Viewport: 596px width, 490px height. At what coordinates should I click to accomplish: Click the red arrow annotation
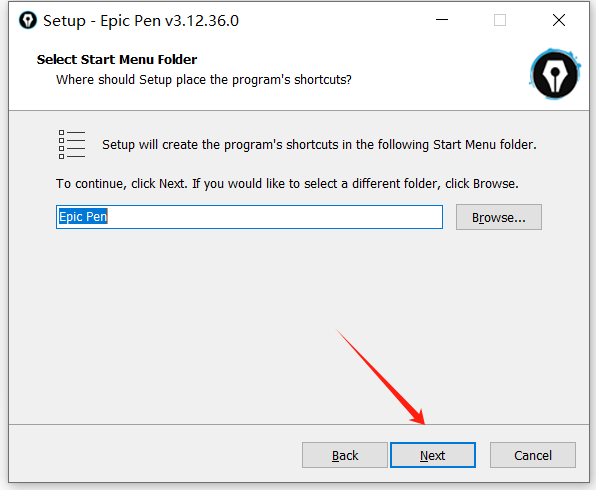380,376
